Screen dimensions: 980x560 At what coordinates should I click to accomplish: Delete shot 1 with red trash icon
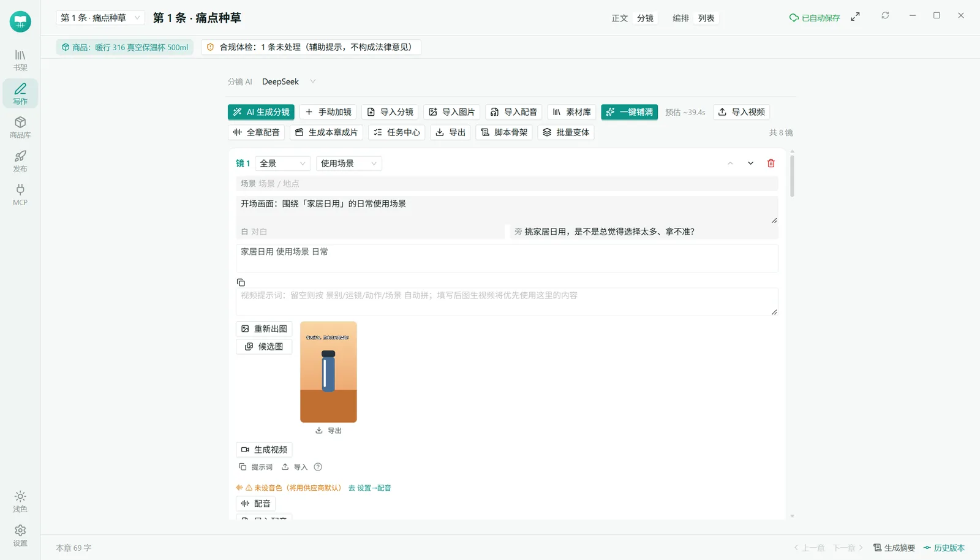(771, 163)
